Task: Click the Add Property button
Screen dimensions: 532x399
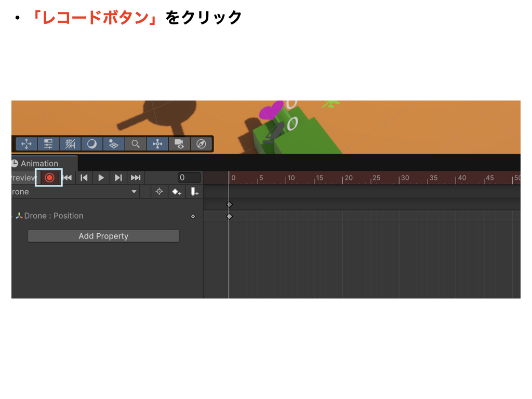Action: pyautogui.click(x=103, y=236)
